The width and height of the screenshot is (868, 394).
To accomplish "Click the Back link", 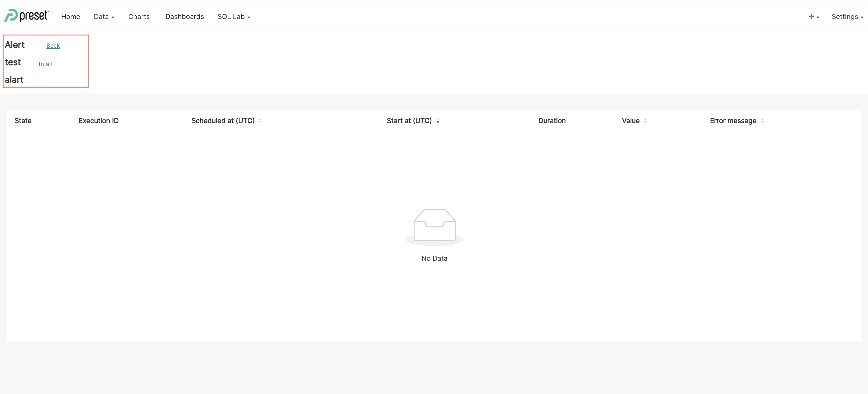I will pyautogui.click(x=53, y=45).
